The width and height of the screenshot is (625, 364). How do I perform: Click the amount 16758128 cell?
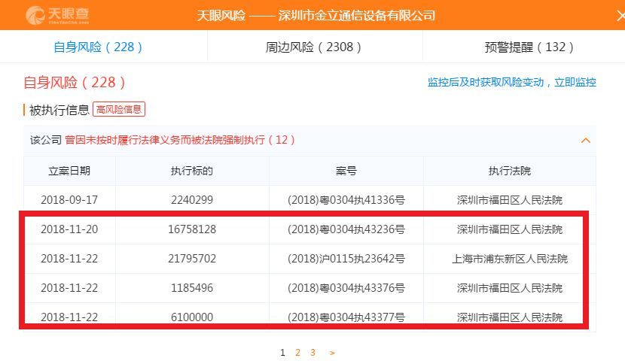pyautogui.click(x=192, y=229)
